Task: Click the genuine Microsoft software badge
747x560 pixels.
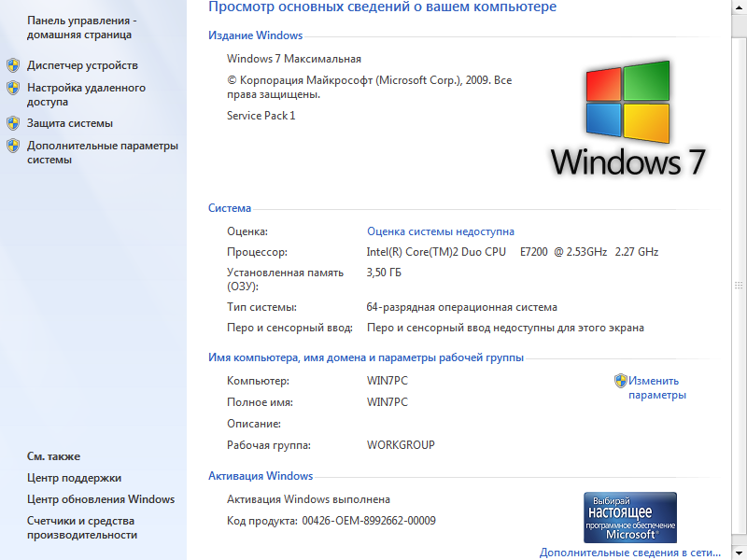Action: tap(629, 518)
